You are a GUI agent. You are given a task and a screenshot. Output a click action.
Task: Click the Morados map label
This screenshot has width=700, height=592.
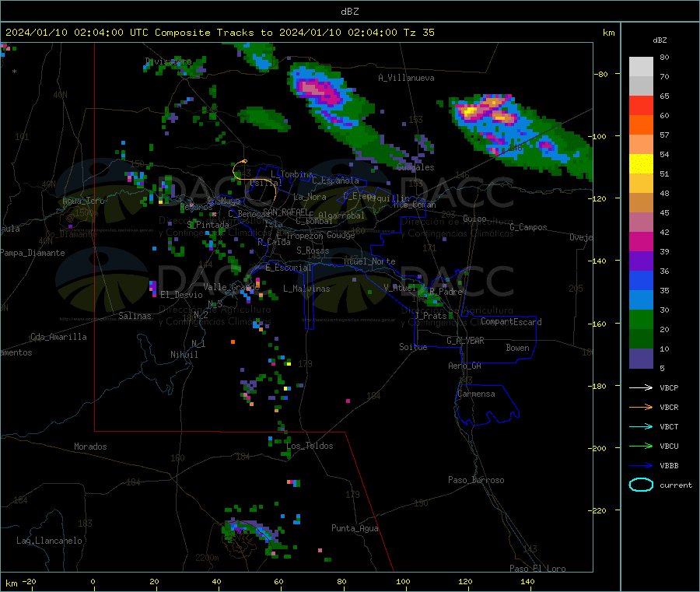90,447
